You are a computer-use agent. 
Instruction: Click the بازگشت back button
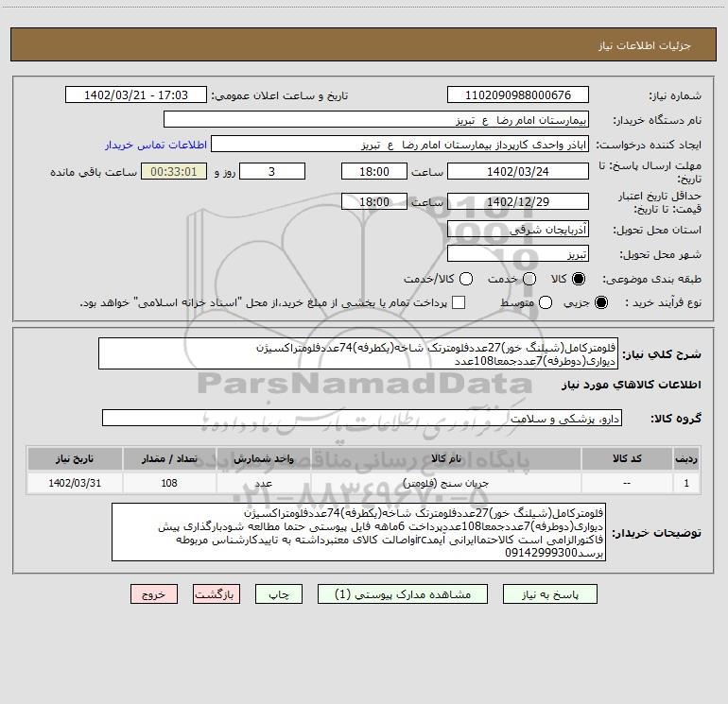[217, 594]
